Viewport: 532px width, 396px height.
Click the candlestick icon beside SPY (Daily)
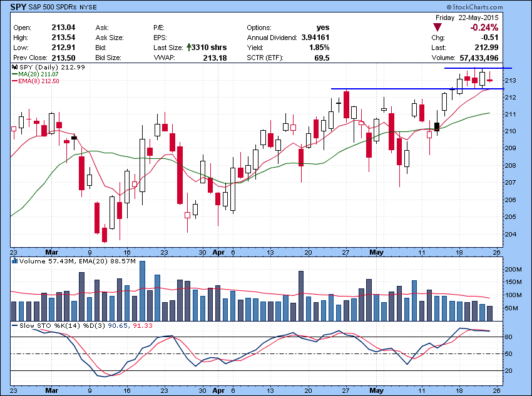(15, 67)
